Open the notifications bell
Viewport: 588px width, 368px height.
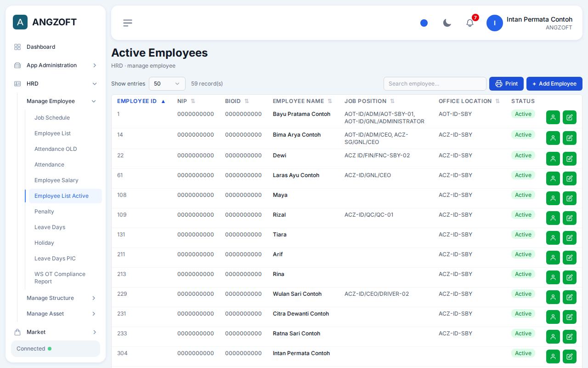[x=470, y=23]
